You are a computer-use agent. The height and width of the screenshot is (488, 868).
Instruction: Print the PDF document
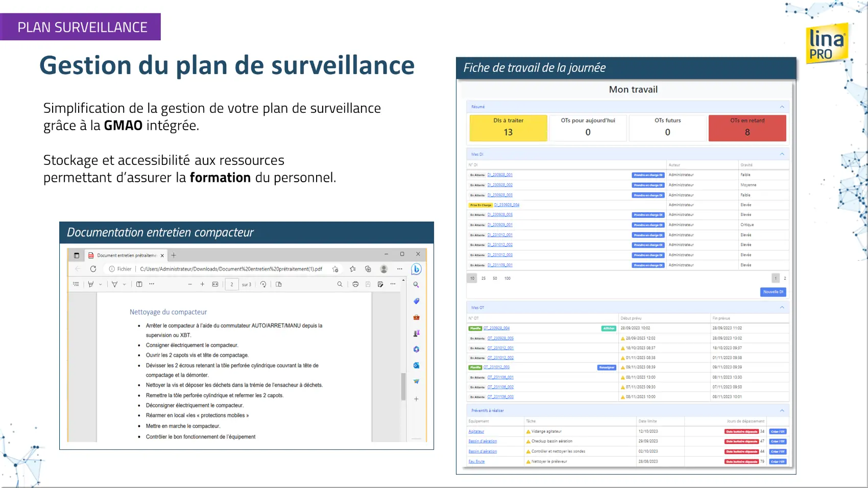[355, 284]
